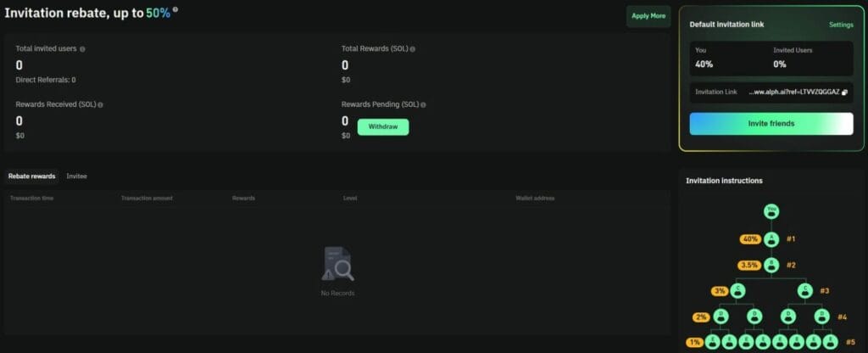Open invitation link Settings
The image size is (868, 353).
pyautogui.click(x=841, y=25)
